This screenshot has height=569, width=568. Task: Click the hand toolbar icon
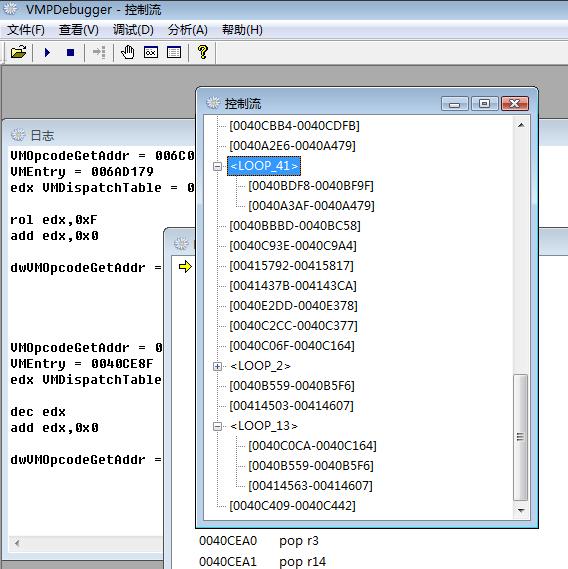[x=127, y=53]
